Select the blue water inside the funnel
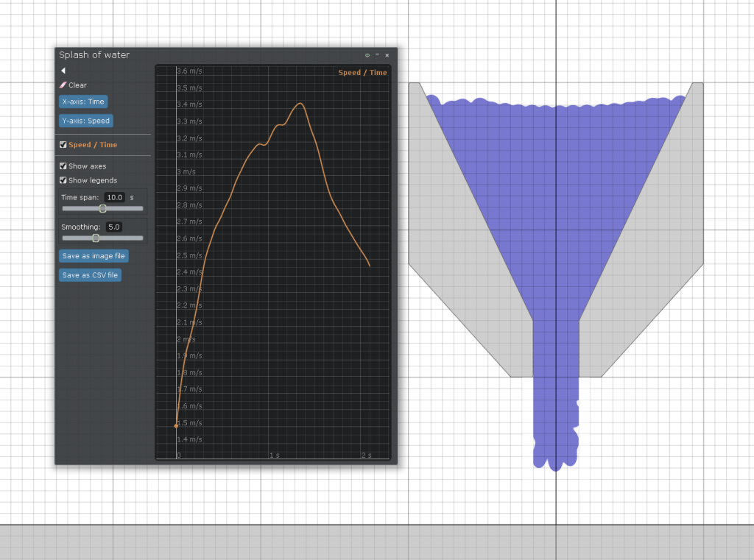 (x=556, y=221)
